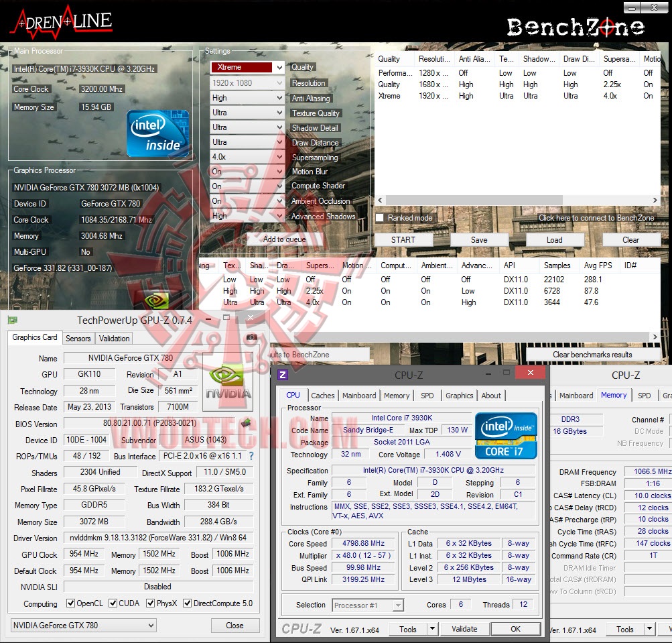The height and width of the screenshot is (643, 672).
Task: Minimize the GPU-Z window
Action: click(208, 319)
